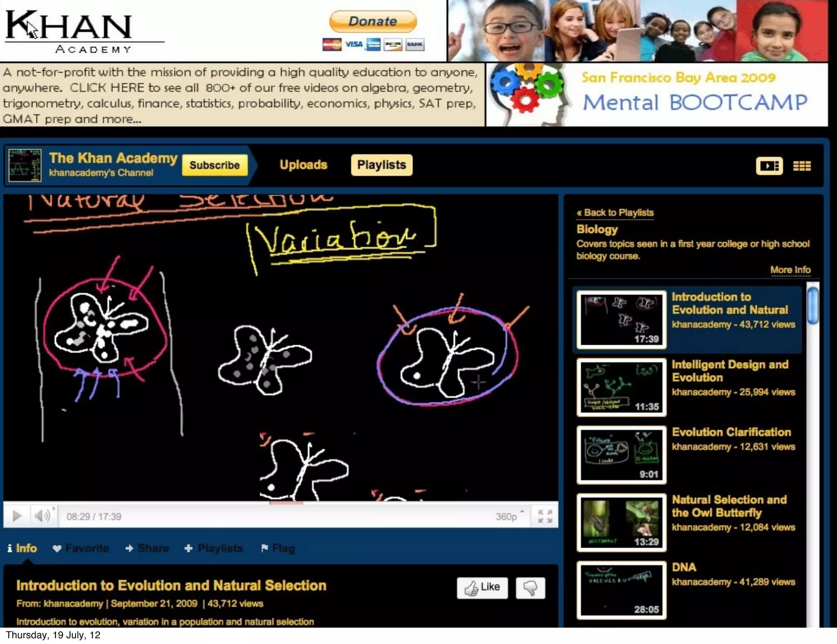Switch to the grid view layout icon

pyautogui.click(x=801, y=166)
